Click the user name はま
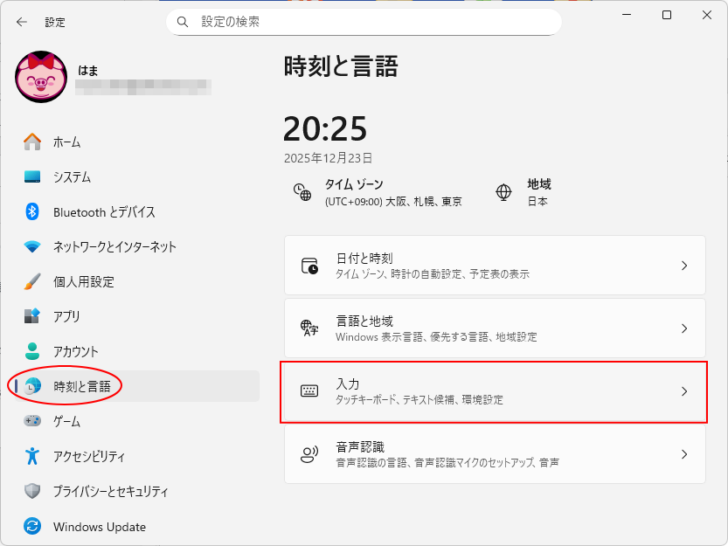728x546 pixels. 88,70
